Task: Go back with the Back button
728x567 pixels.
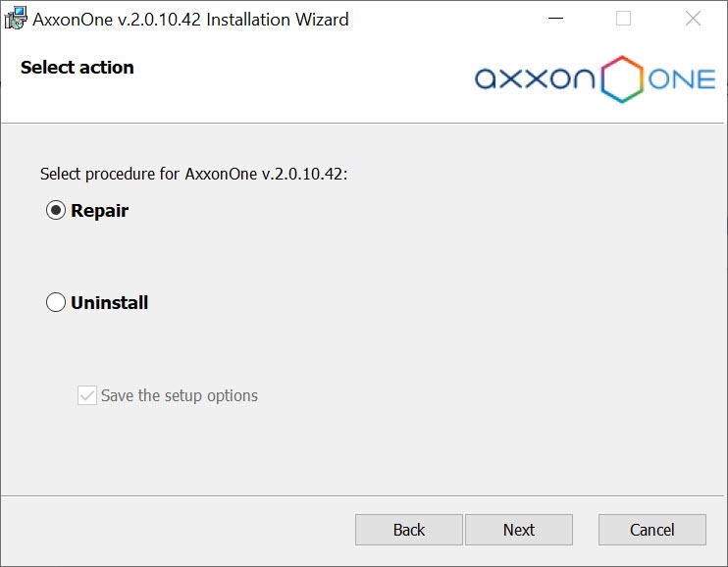Action: (x=408, y=530)
